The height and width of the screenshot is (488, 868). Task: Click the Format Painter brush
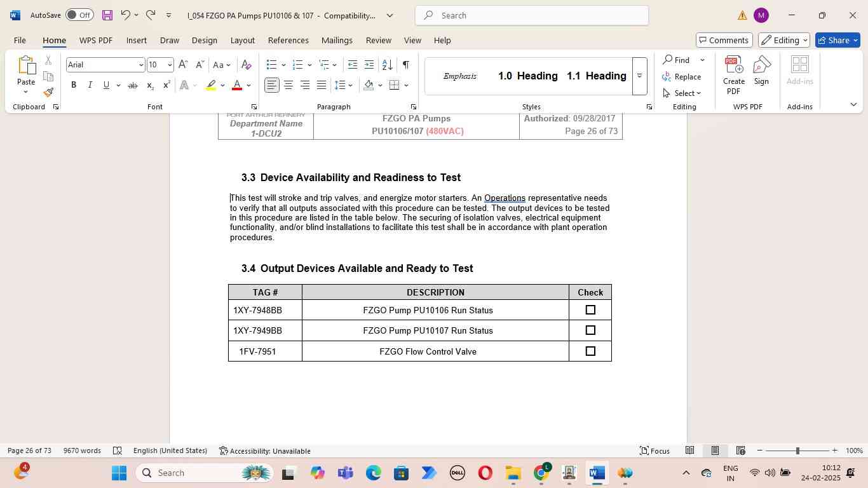[x=48, y=93]
